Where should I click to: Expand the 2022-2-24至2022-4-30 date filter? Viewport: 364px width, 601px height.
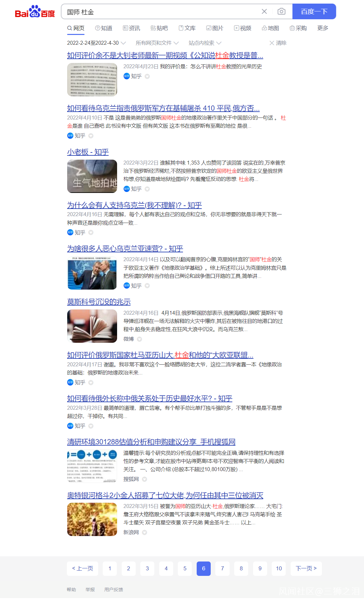click(x=97, y=43)
